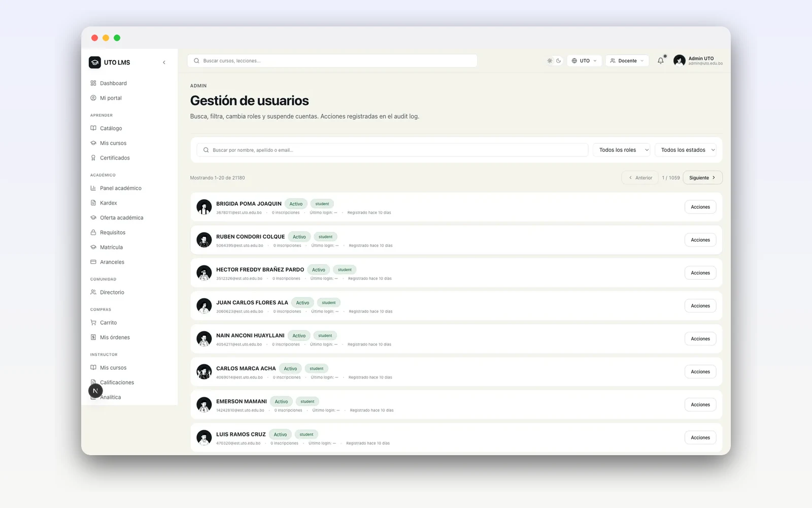Switch to dark theme moon icon

[558, 61]
